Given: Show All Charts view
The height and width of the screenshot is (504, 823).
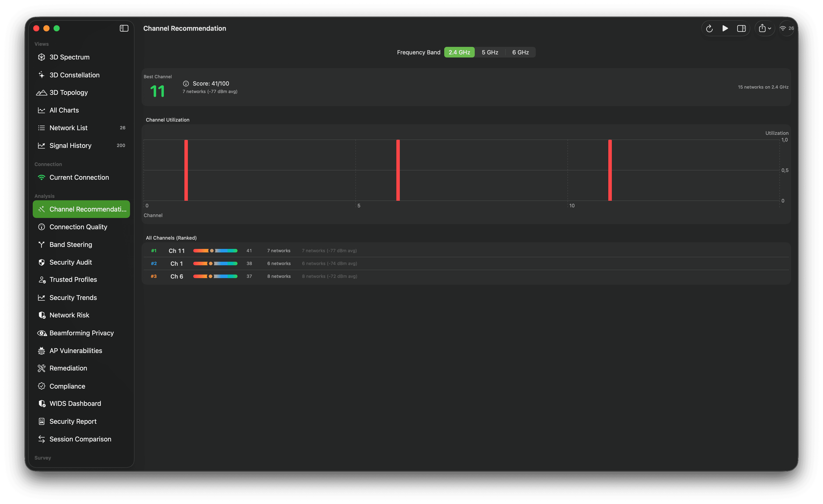Looking at the screenshot, I should tap(81, 110).
